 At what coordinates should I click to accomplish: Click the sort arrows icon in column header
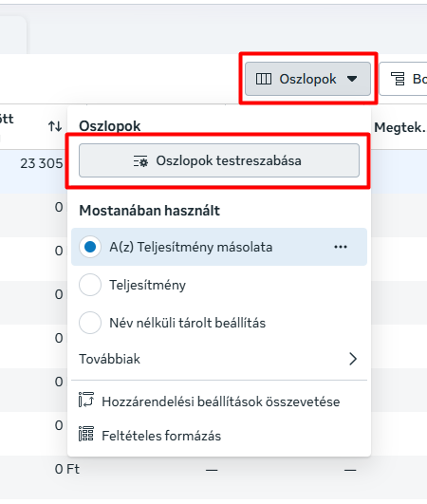point(55,126)
